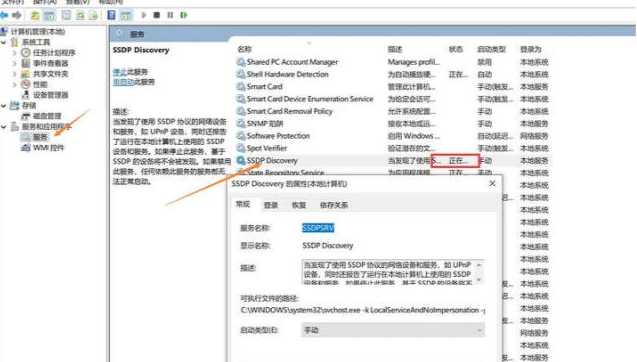This screenshot has height=362, width=637.
Task: Toggle the show/hide console tree icon
Action: (49, 15)
